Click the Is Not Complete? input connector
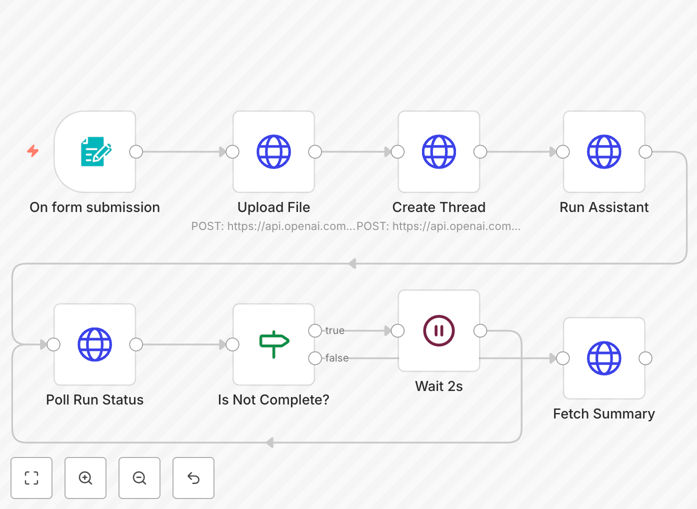The width and height of the screenshot is (697, 509). tap(232, 344)
